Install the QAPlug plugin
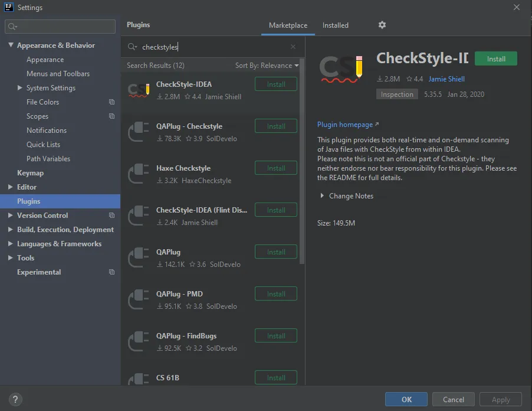This screenshot has width=532, height=411. pyautogui.click(x=276, y=252)
